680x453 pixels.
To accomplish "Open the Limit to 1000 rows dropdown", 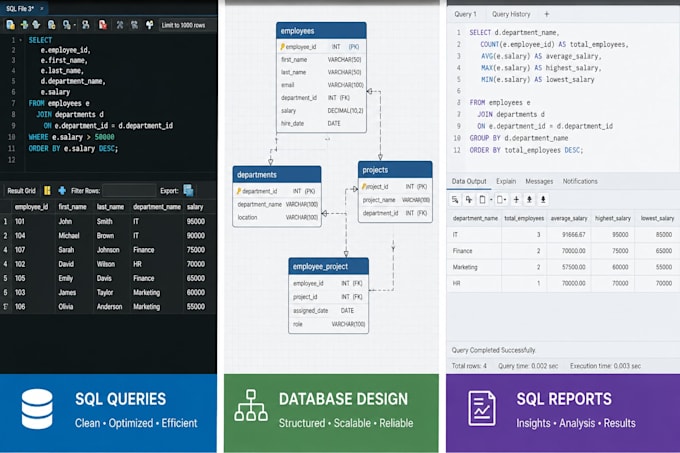I will (186, 25).
